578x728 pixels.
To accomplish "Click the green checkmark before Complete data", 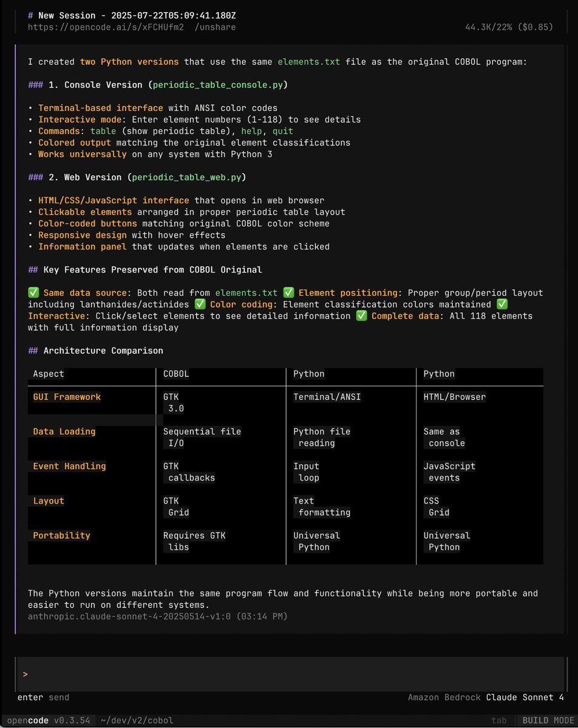I will point(361,315).
